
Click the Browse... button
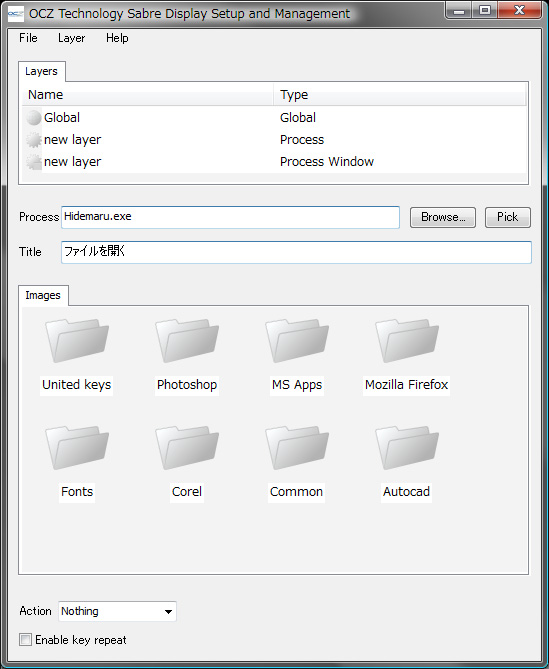(x=443, y=217)
